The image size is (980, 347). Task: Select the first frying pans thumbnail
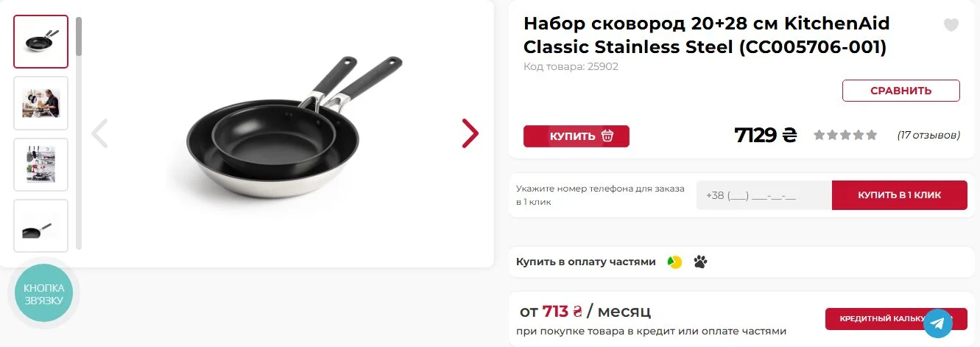(x=40, y=42)
